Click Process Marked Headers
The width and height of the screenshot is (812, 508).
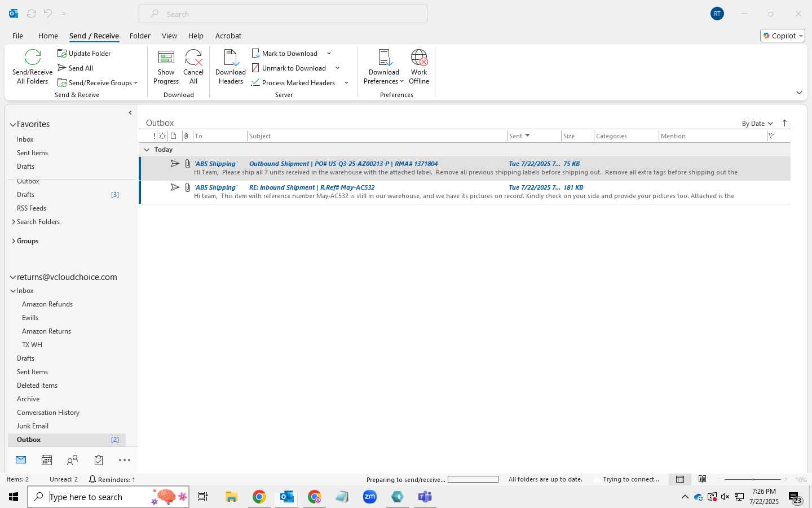click(x=293, y=83)
